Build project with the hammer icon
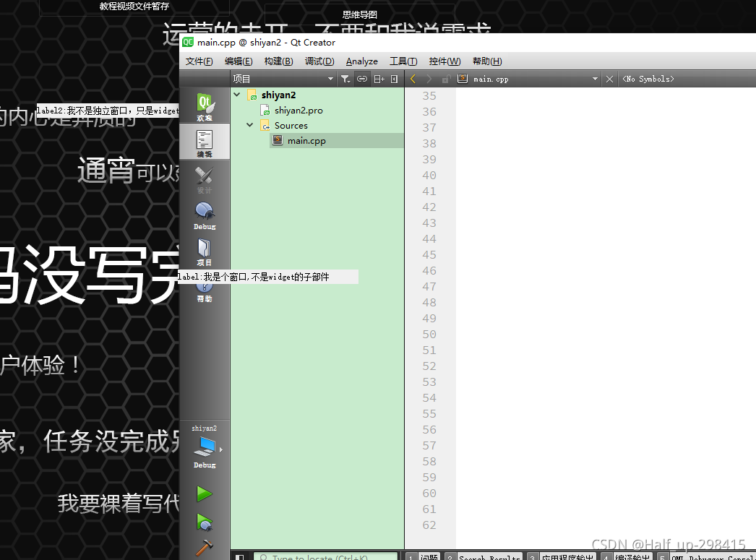 point(205,548)
